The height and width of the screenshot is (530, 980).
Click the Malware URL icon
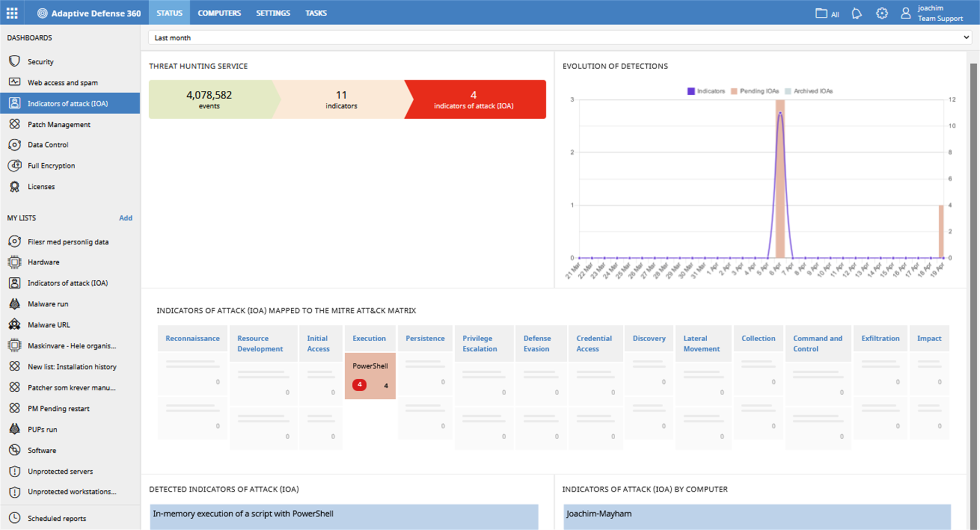point(15,325)
